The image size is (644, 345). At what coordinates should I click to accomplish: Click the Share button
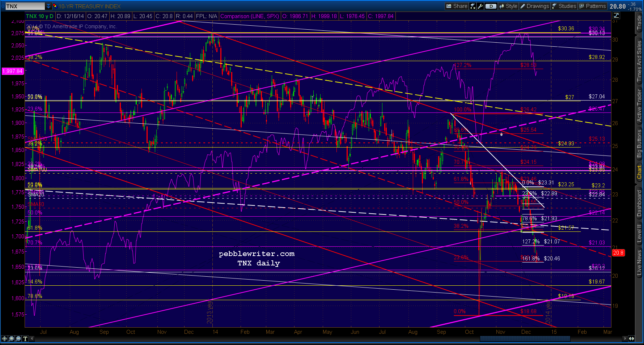(x=457, y=6)
